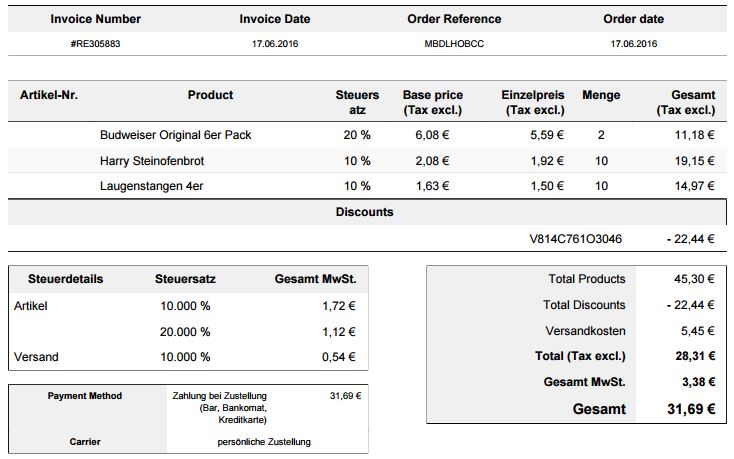The image size is (734, 459).
Task: Click the Laugenstangen 4er product name
Action: pos(153,186)
